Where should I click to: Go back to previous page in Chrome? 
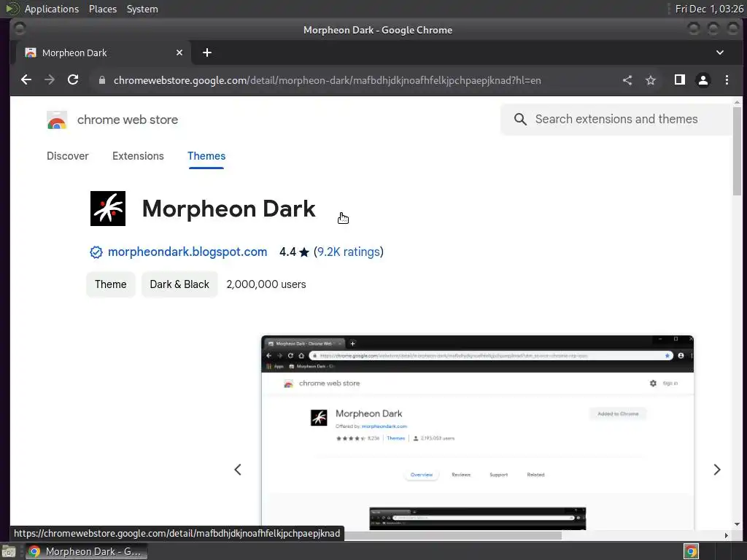(x=26, y=80)
